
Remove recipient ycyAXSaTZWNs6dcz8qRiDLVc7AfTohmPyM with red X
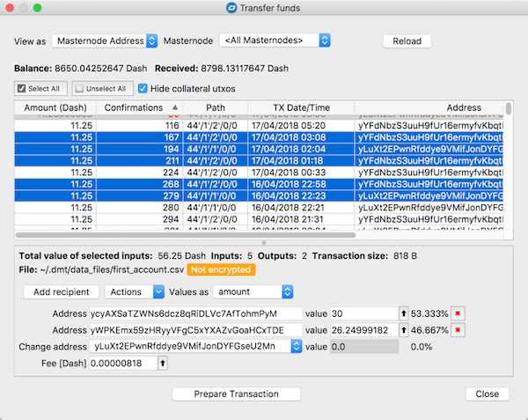pos(458,313)
